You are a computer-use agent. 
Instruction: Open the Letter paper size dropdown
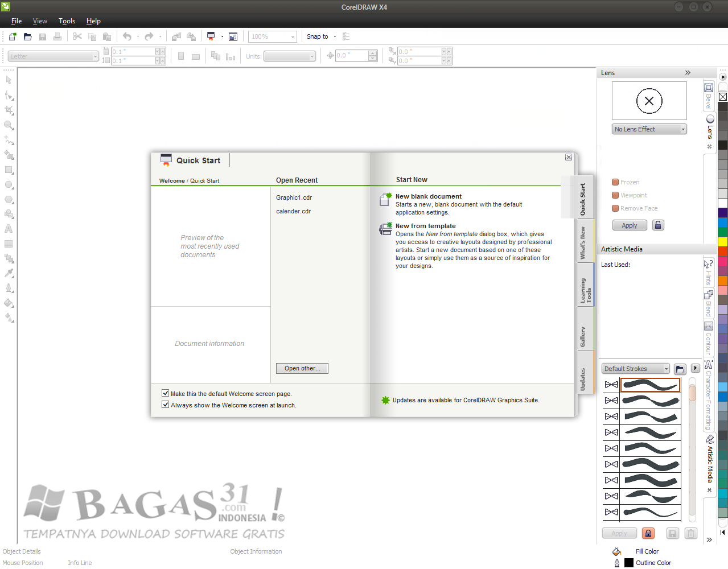pos(54,56)
